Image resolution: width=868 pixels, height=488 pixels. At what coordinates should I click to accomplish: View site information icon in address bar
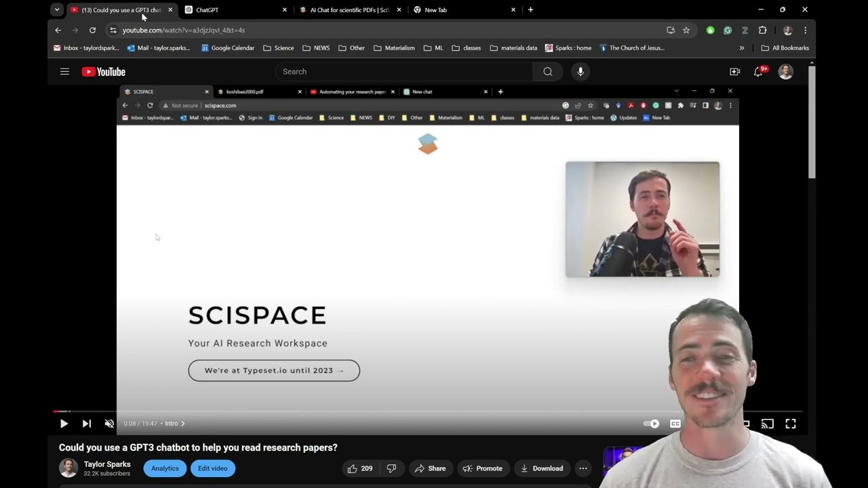pos(113,30)
